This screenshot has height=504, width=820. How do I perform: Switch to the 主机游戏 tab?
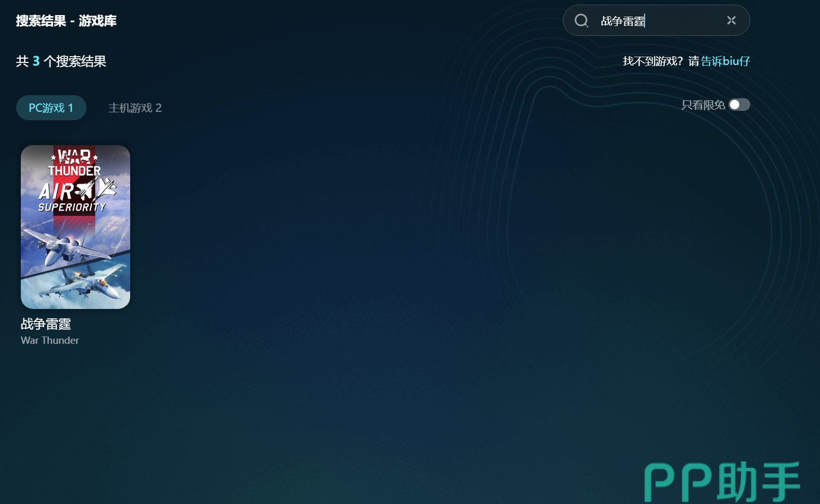pyautogui.click(x=135, y=108)
